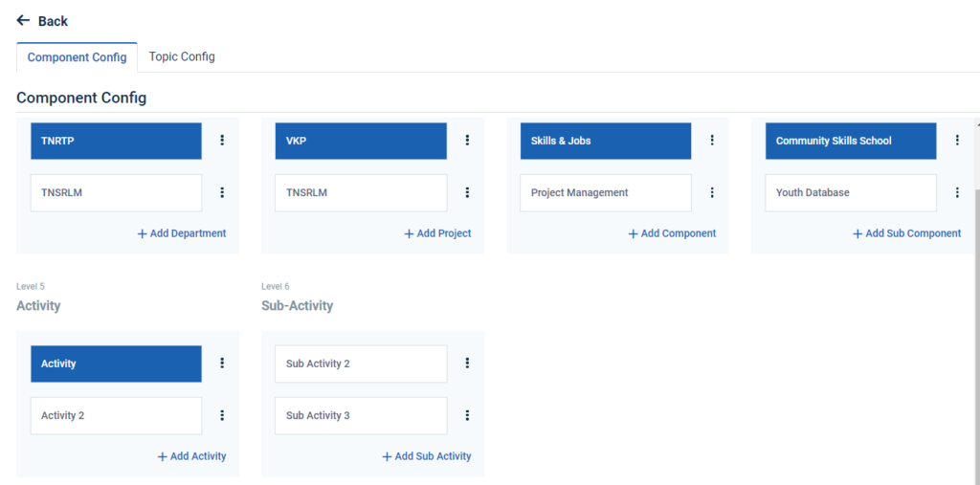Open the three-dot menu beside TNRTP
Screen dimensions: 980x485
(222, 141)
